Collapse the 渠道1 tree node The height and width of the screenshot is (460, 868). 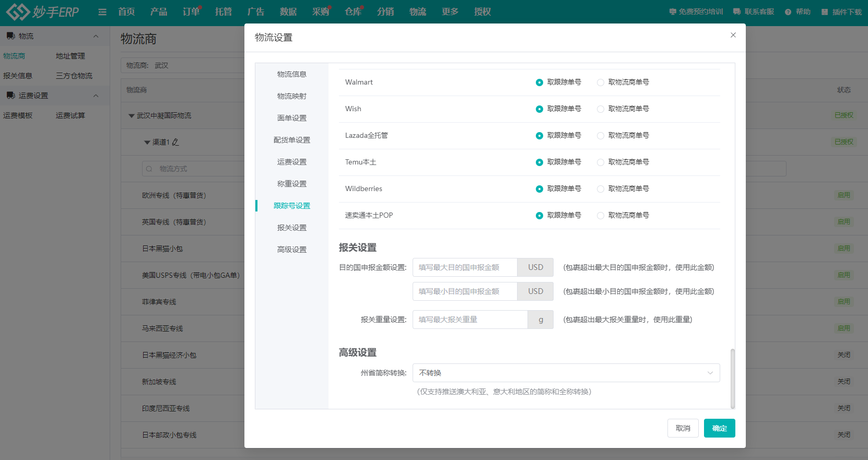[147, 143]
